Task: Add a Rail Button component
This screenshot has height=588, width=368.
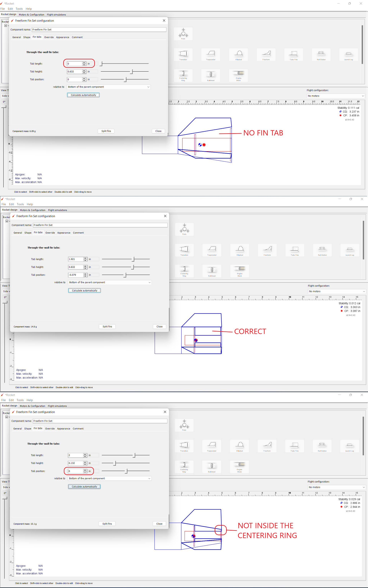Action: (x=321, y=54)
